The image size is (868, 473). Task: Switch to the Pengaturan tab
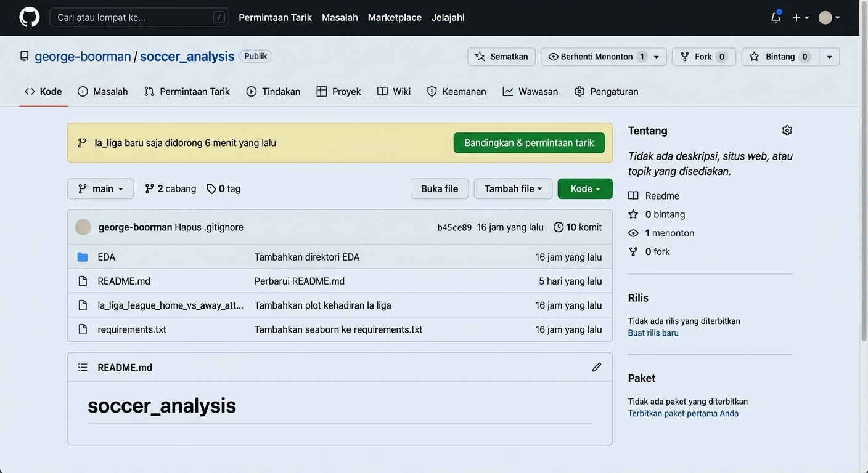[606, 92]
